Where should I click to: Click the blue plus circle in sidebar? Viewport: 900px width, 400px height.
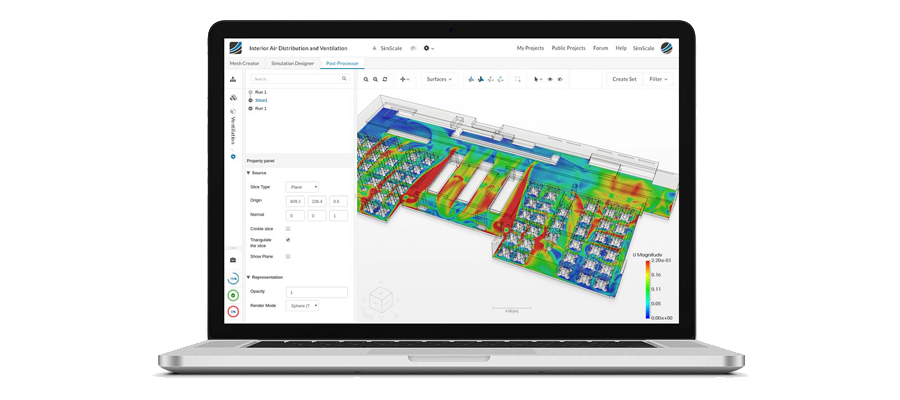(233, 156)
